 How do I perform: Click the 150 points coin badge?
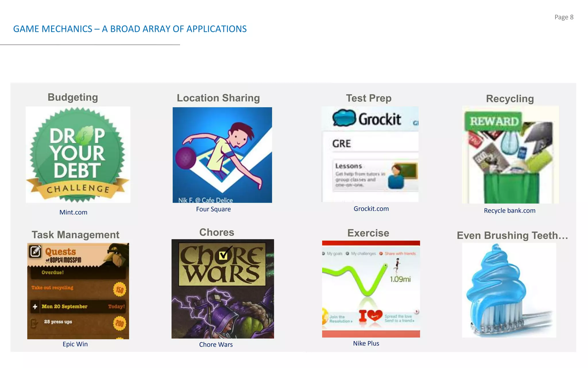[x=119, y=290]
